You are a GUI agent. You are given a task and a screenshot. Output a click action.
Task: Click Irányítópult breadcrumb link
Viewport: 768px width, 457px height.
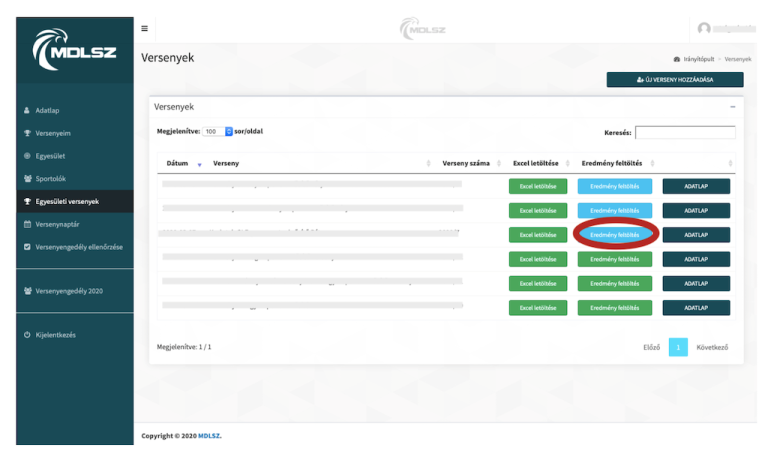[704, 59]
